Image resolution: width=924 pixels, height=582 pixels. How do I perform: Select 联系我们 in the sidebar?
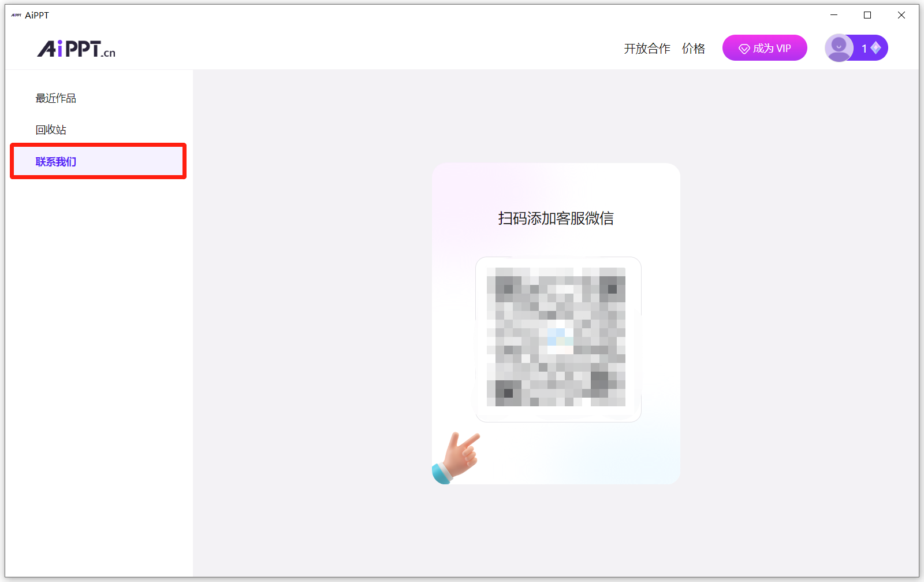point(98,161)
